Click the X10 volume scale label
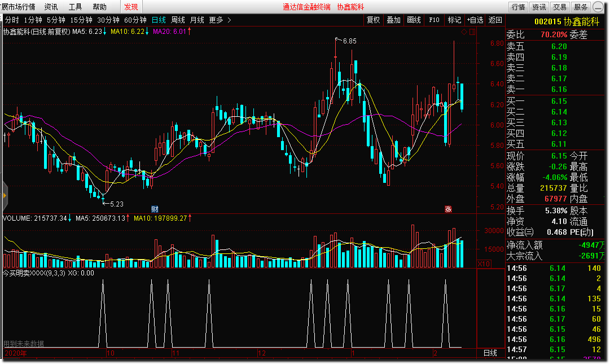The width and height of the screenshot is (610, 364). pos(484,264)
